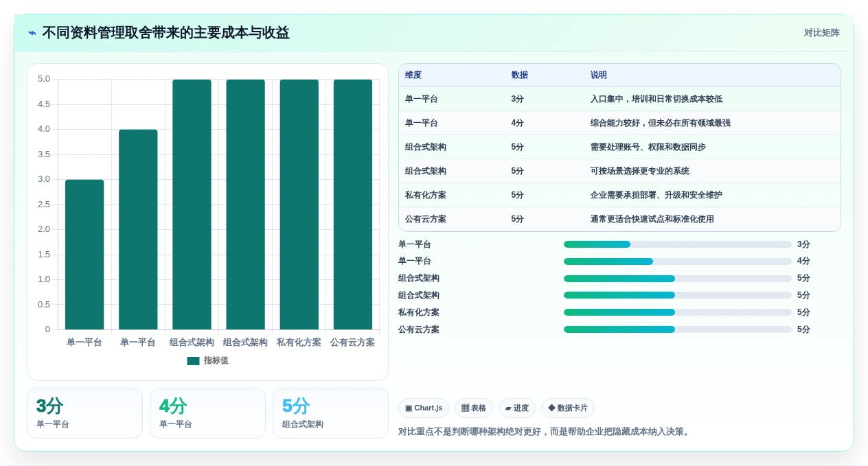Click the cell 入口集中，培训和日常切换成本较低
Image resolution: width=868 pixels, height=466 pixels.
click(656, 99)
